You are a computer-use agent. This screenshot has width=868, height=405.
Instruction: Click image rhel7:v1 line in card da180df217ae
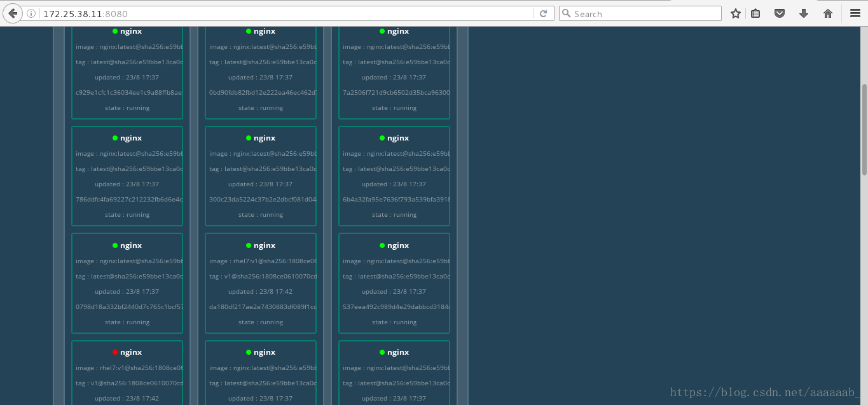263,261
